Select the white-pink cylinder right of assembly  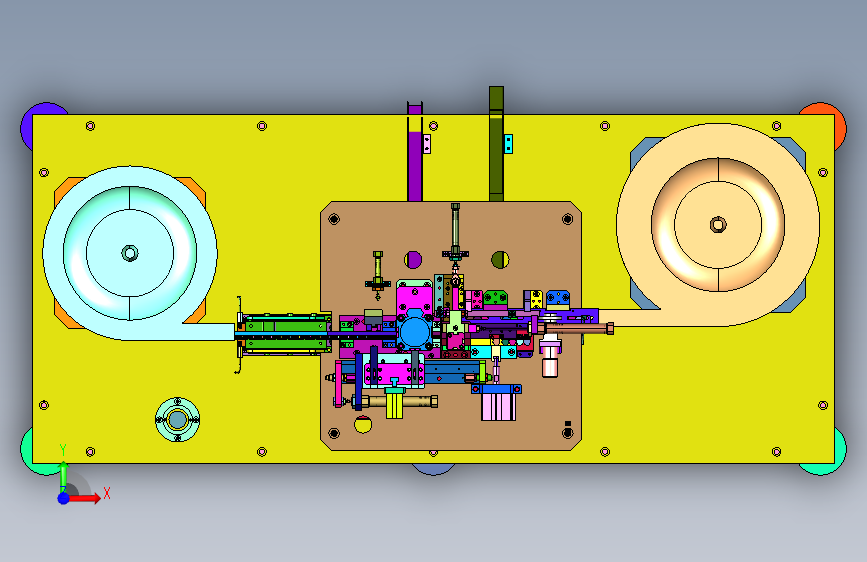pyautogui.click(x=550, y=359)
